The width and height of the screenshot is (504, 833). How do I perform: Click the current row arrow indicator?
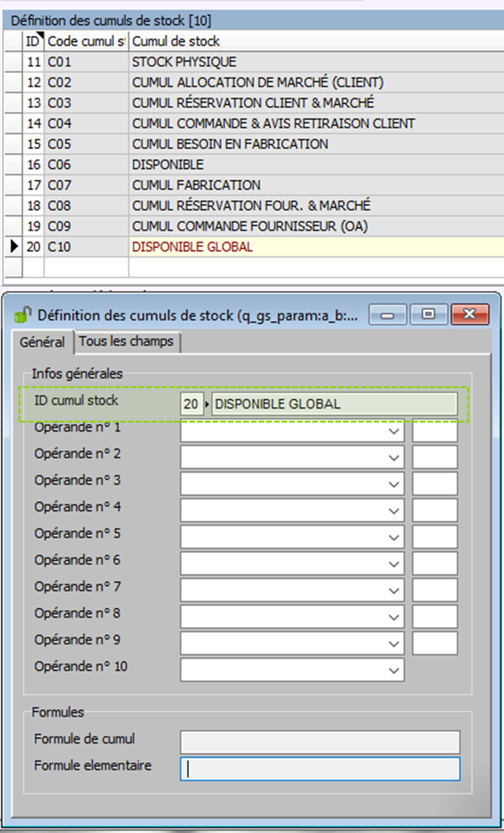click(14, 247)
